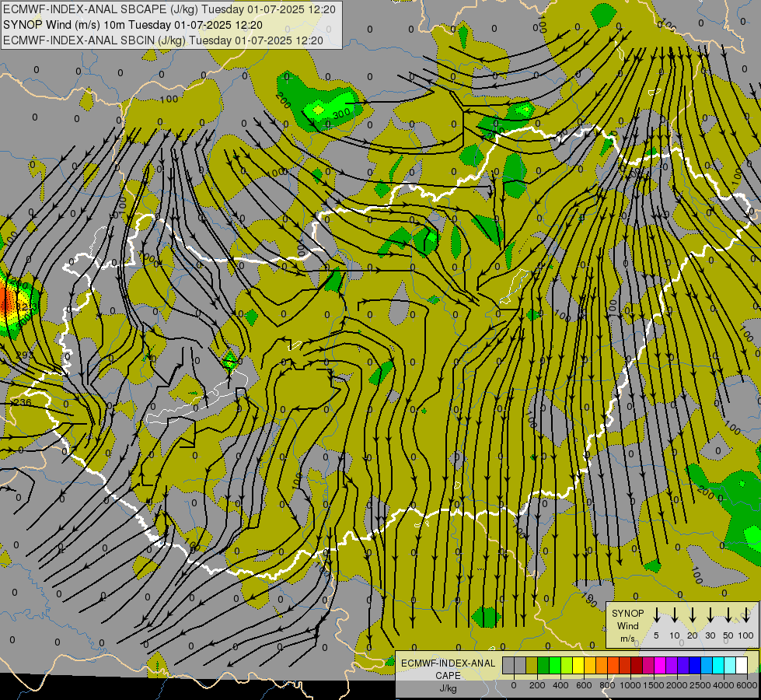Image resolution: width=761 pixels, height=700 pixels.
Task: Click the '5' speed label in wind legend
Action: pyautogui.click(x=656, y=635)
